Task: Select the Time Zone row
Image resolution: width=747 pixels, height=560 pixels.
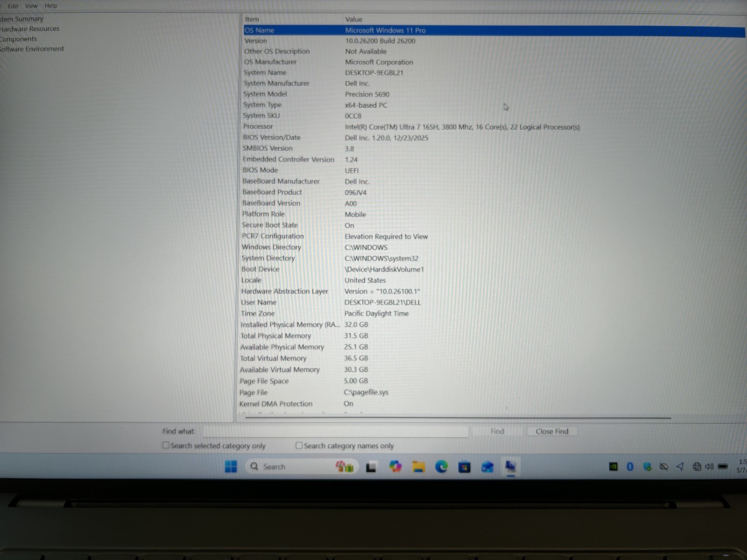Action: tap(494, 314)
